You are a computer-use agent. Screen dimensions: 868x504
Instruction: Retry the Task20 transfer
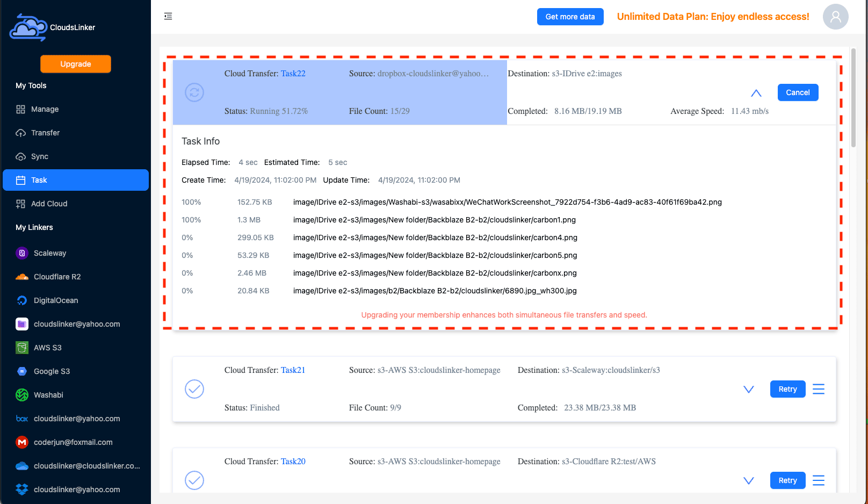[x=787, y=480]
